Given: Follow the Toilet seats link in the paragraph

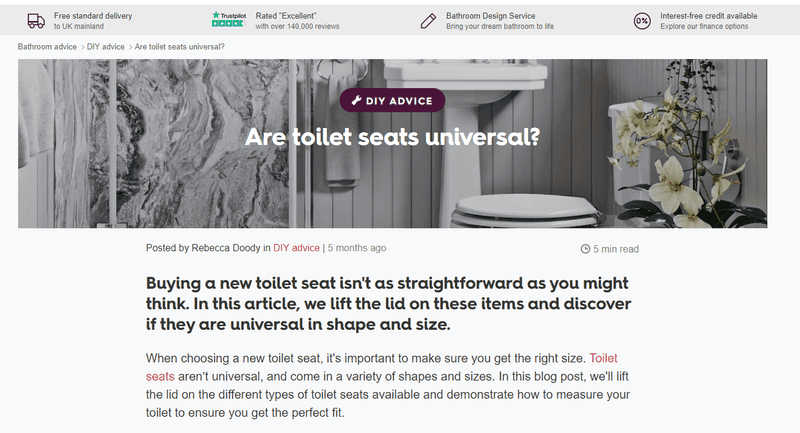Looking at the screenshot, I should point(382,367).
